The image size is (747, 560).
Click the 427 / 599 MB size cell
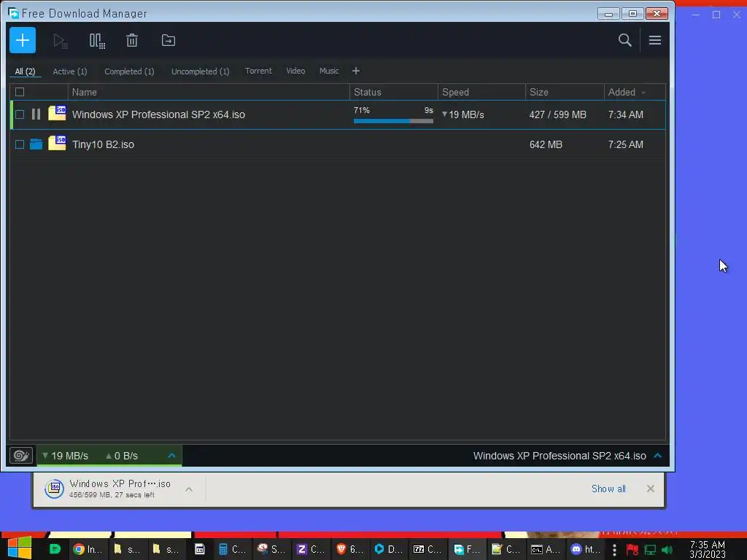click(557, 114)
